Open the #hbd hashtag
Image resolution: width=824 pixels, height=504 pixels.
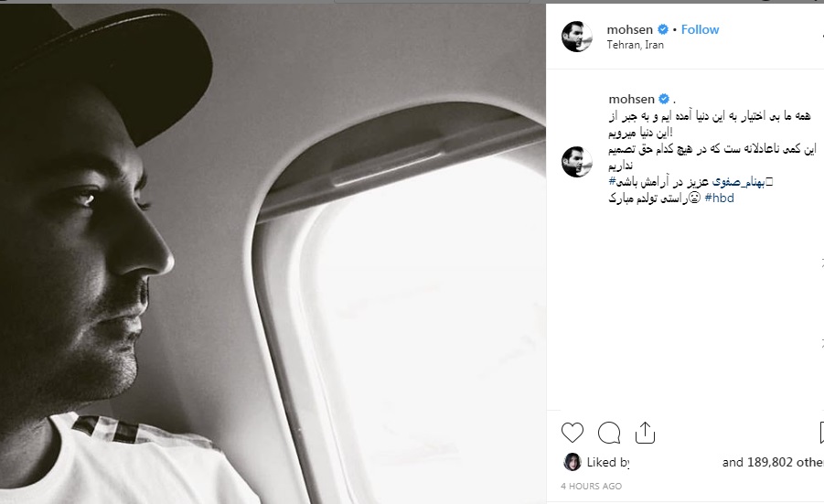[719, 198]
